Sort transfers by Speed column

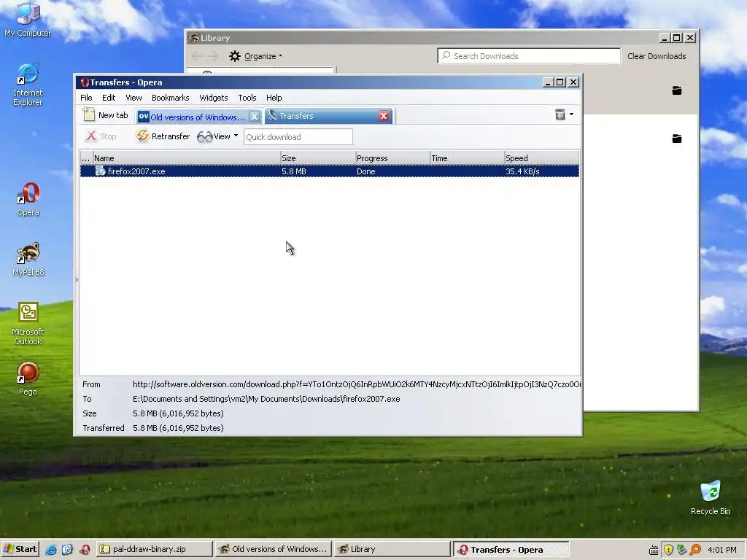pyautogui.click(x=542, y=158)
